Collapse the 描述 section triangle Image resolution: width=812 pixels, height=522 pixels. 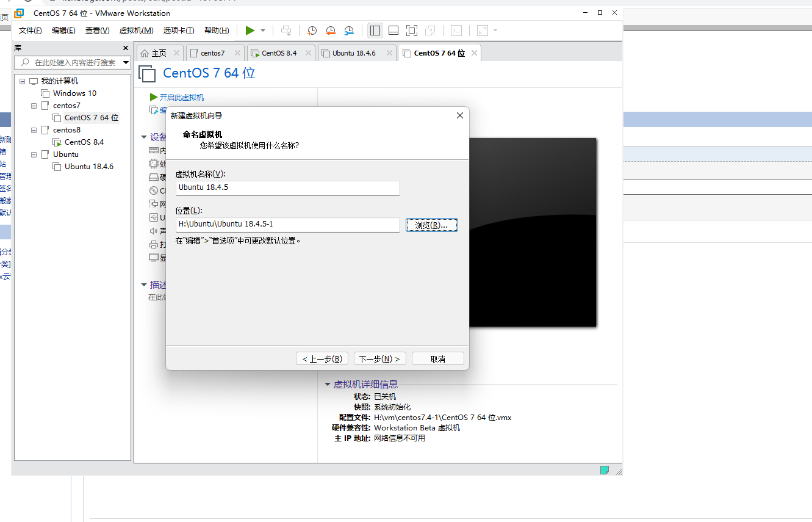(144, 285)
